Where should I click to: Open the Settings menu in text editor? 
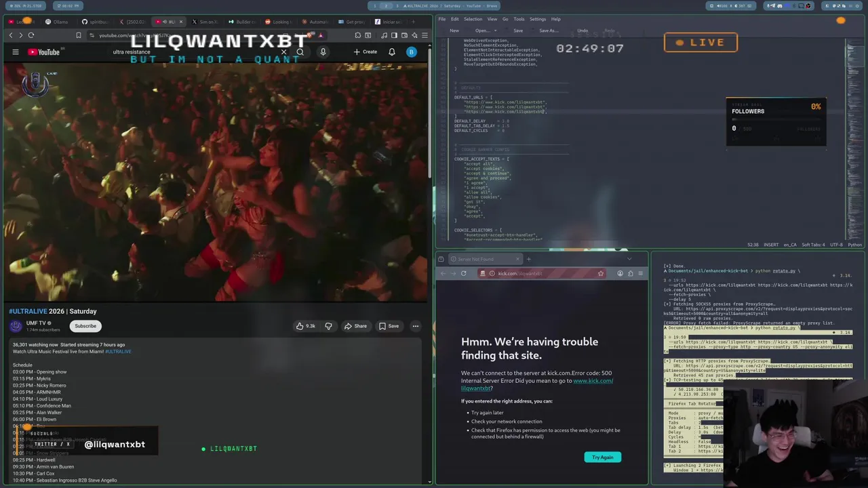click(538, 19)
